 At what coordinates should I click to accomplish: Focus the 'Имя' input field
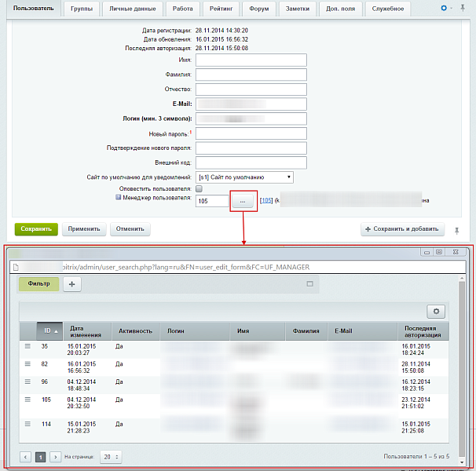coord(251,60)
